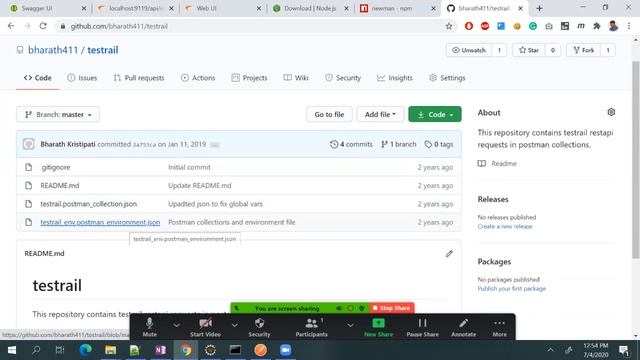Open Zoom Participants panel
Image resolution: width=640 pixels, height=360 pixels.
pyautogui.click(x=311, y=327)
